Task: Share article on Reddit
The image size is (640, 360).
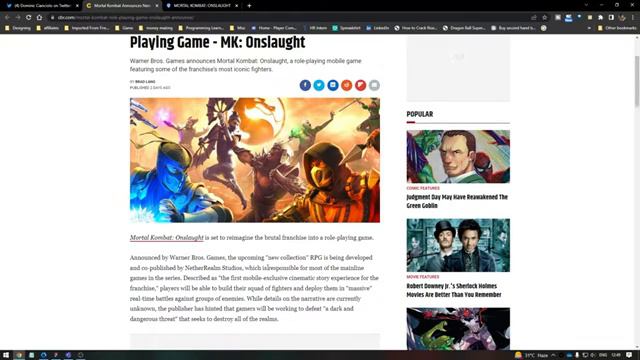Action: click(347, 85)
